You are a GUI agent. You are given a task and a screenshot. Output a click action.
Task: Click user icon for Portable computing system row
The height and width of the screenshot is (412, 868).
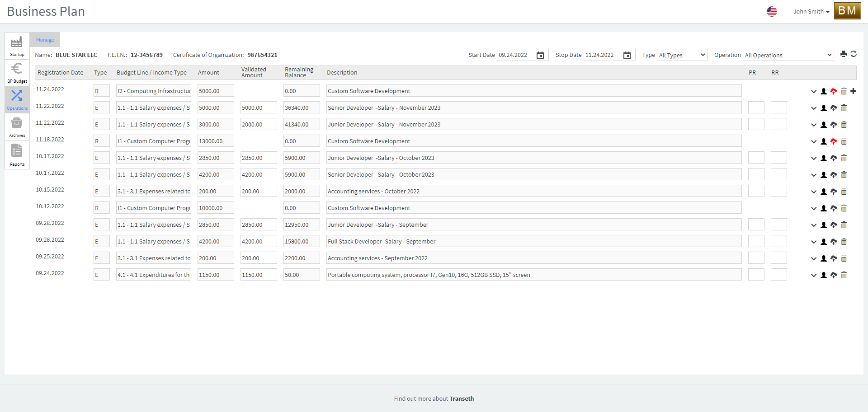pyautogui.click(x=824, y=275)
